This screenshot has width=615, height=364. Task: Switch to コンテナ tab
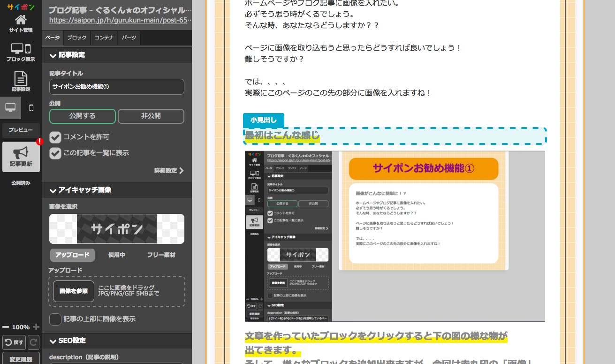(x=104, y=38)
